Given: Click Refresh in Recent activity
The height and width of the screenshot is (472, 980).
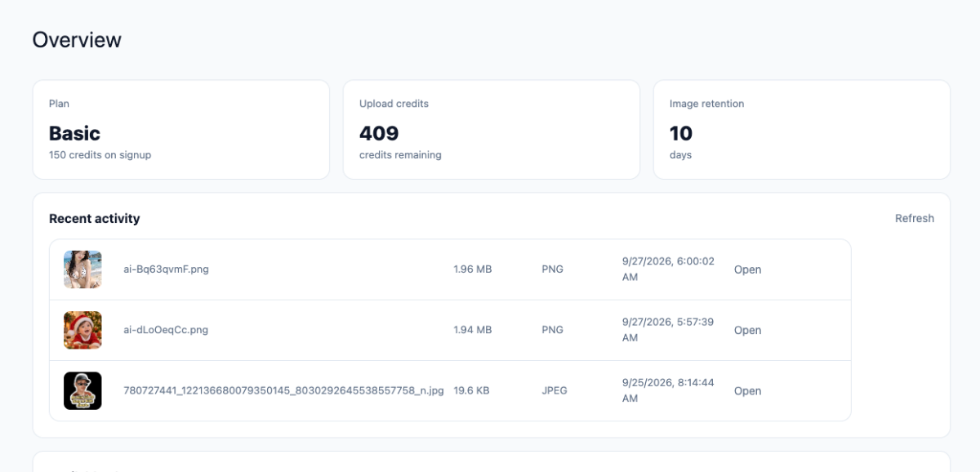Looking at the screenshot, I should 914,218.
